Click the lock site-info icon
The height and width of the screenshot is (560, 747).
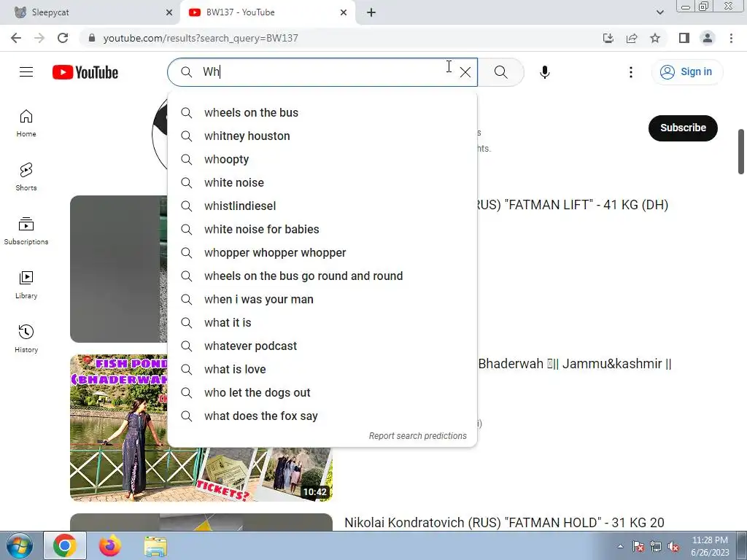(92, 38)
